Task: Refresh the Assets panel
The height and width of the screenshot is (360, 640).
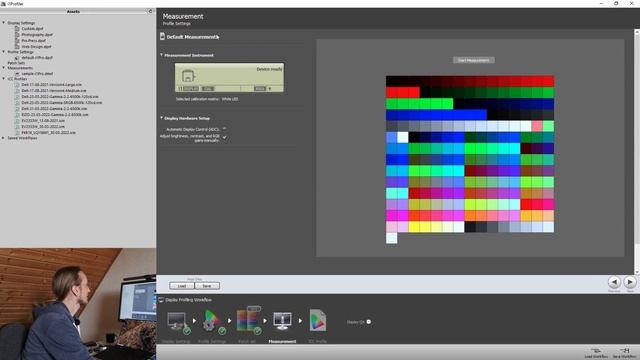Action: 150,11
